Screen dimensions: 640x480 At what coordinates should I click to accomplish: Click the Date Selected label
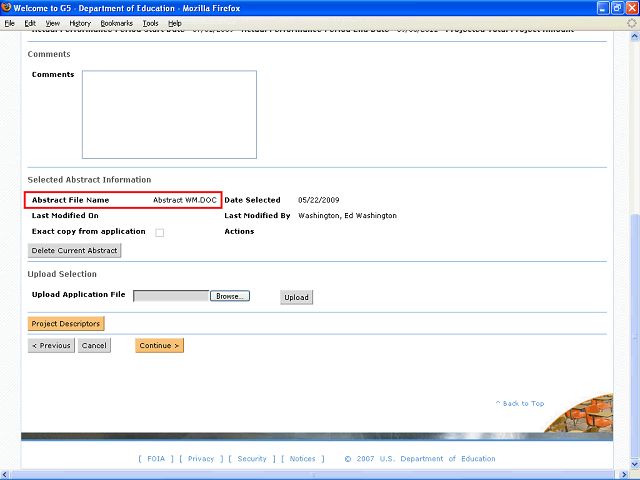(x=252, y=200)
